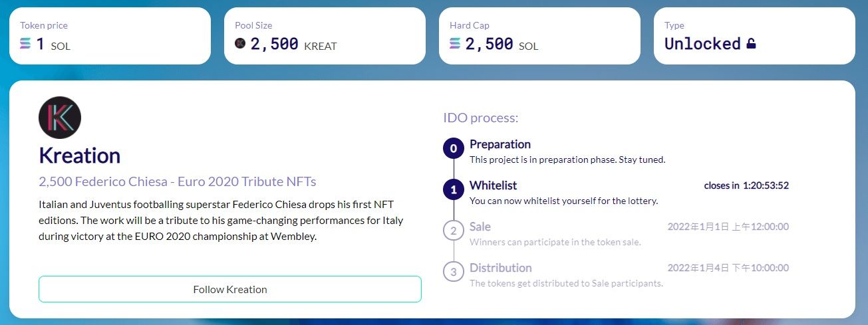Click the Unlocked type label

(x=702, y=44)
